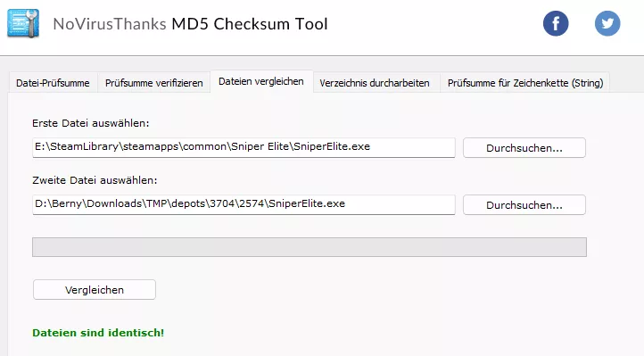Browse for the first file with Durchsuchen
The height and width of the screenshot is (356, 644).
[524, 148]
